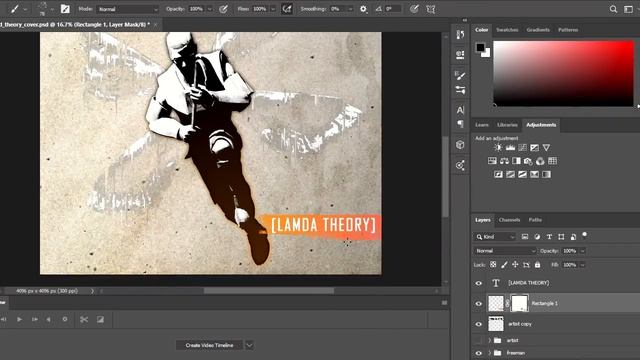Click the symmetry paint butterfly icon
Image resolution: width=640 pixels, height=360 pixels.
[431, 9]
